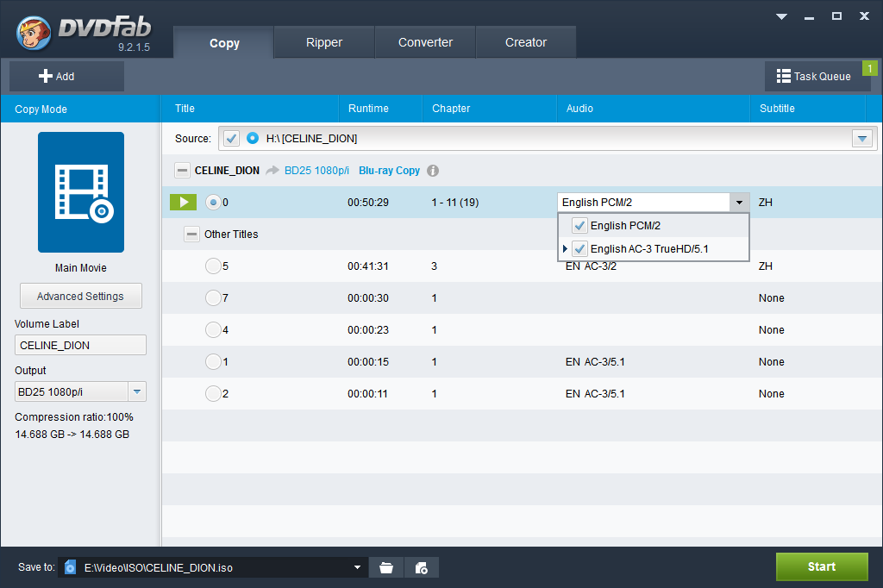Click the Blu-ray Copy link
The height and width of the screenshot is (588, 883).
(389, 171)
